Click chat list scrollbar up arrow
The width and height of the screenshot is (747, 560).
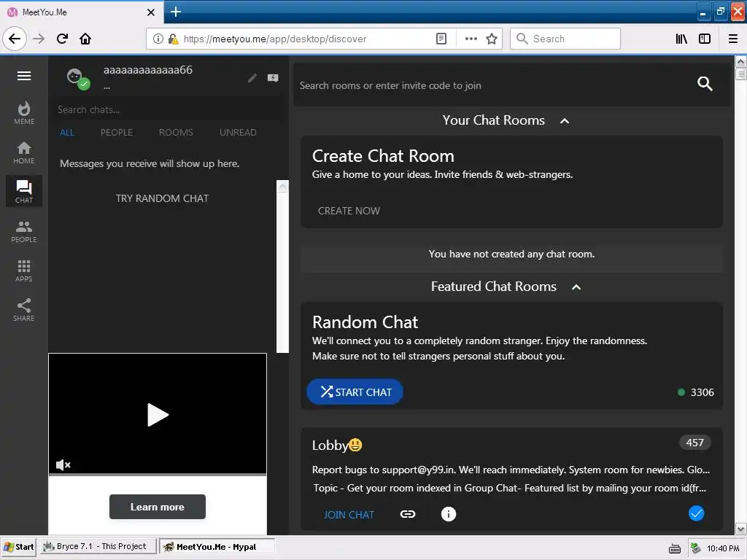click(x=282, y=186)
